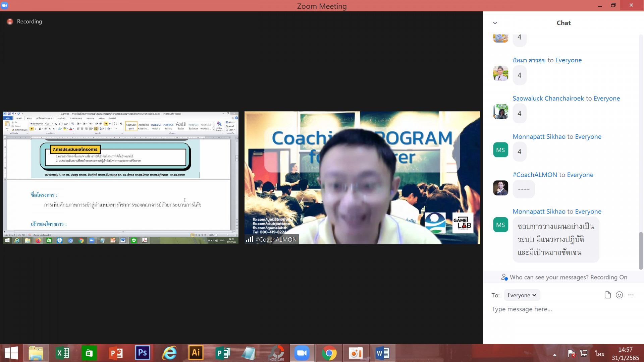Click the Zoom logo icon in title bar

click(5, 6)
